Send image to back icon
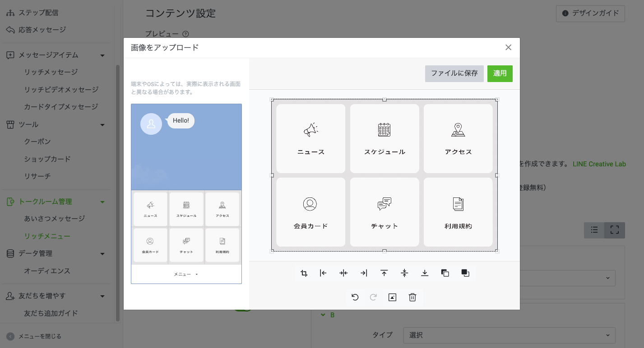Screen dimensions: 644x348 [465, 273]
